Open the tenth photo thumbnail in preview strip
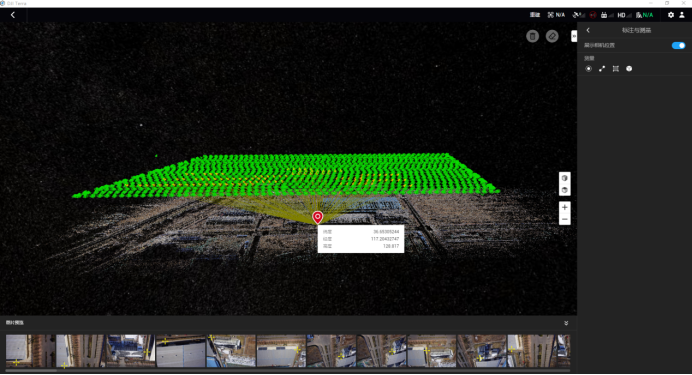The height and width of the screenshot is (375, 692). pos(482,351)
